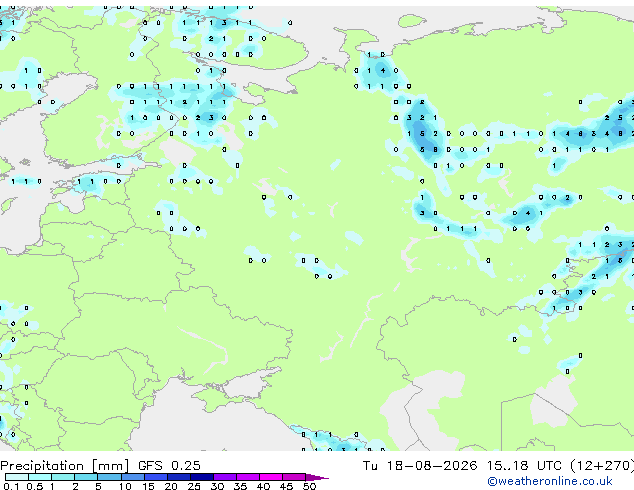Click the '50' legend scale label
Viewport: 634px width, 490px height.
(x=309, y=486)
